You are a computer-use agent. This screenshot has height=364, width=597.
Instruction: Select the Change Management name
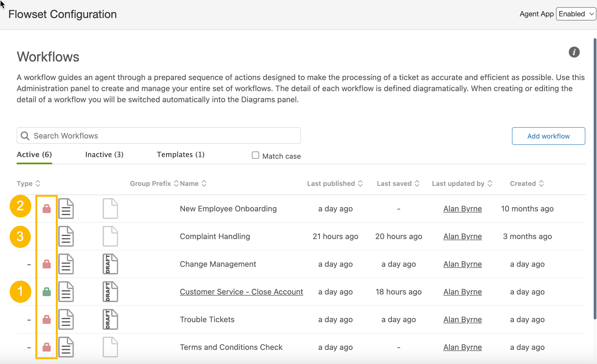(218, 264)
